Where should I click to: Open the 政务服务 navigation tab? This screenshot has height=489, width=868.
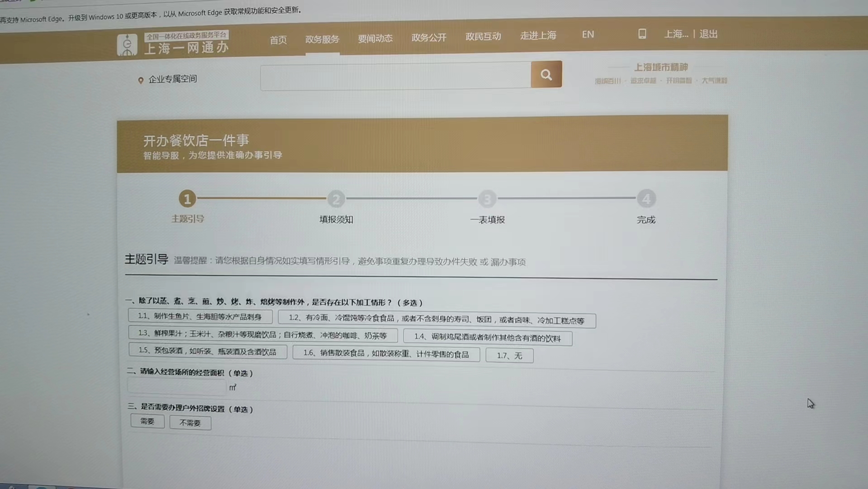(x=322, y=39)
